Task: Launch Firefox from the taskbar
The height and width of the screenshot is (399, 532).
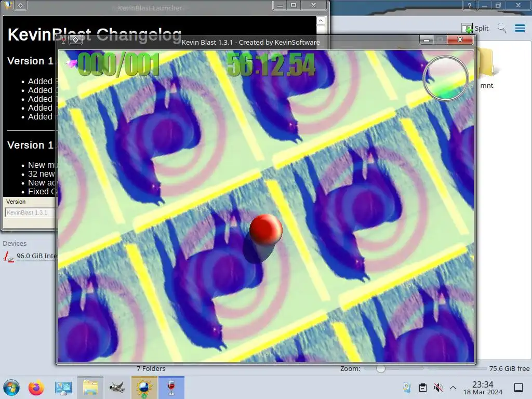Action: coord(36,388)
